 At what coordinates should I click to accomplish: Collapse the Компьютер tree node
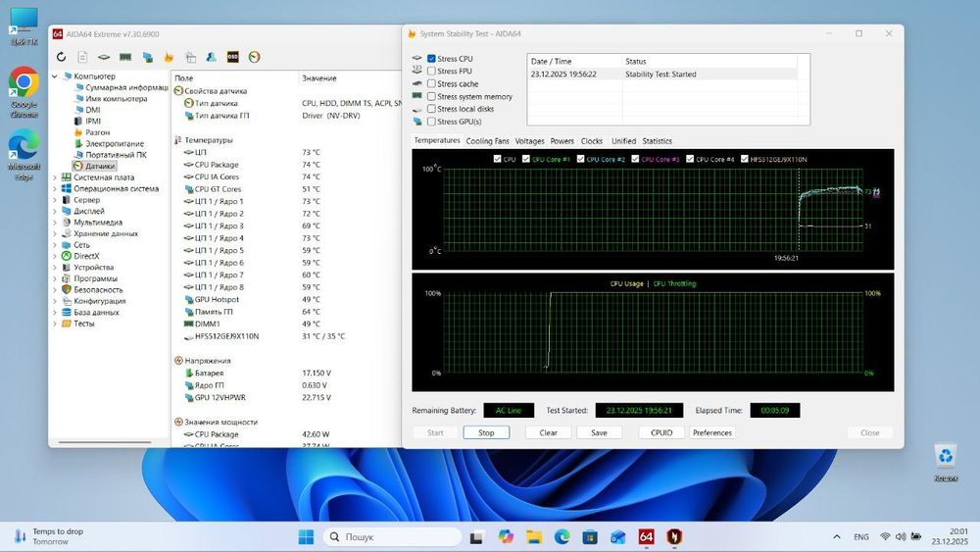(x=55, y=76)
